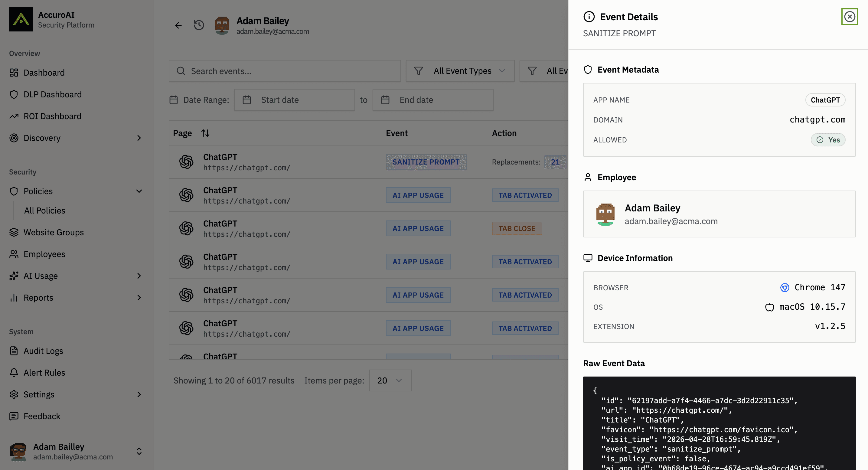This screenshot has width=868, height=470.
Task: Click the Showing 1 to 20 of 6017 results text
Action: click(x=234, y=381)
